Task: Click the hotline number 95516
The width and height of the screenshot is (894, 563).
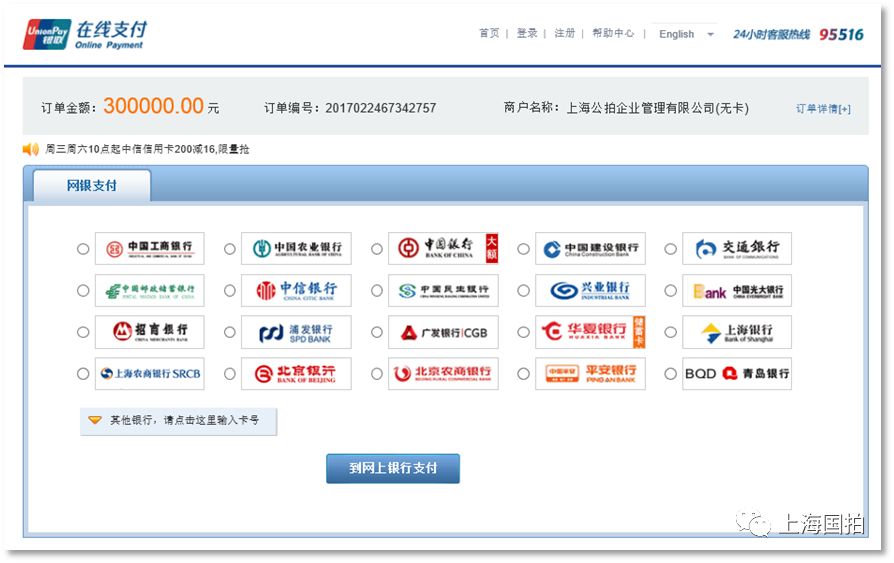Action: click(x=841, y=35)
